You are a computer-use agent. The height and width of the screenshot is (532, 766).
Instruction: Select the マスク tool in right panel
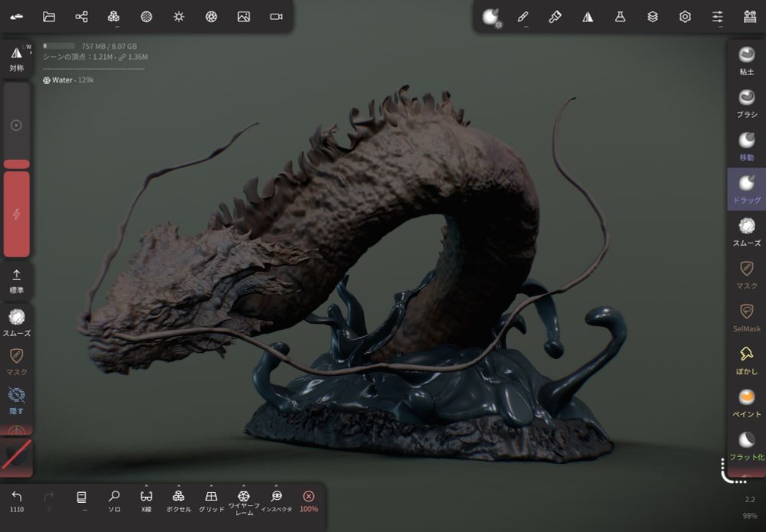tap(746, 275)
